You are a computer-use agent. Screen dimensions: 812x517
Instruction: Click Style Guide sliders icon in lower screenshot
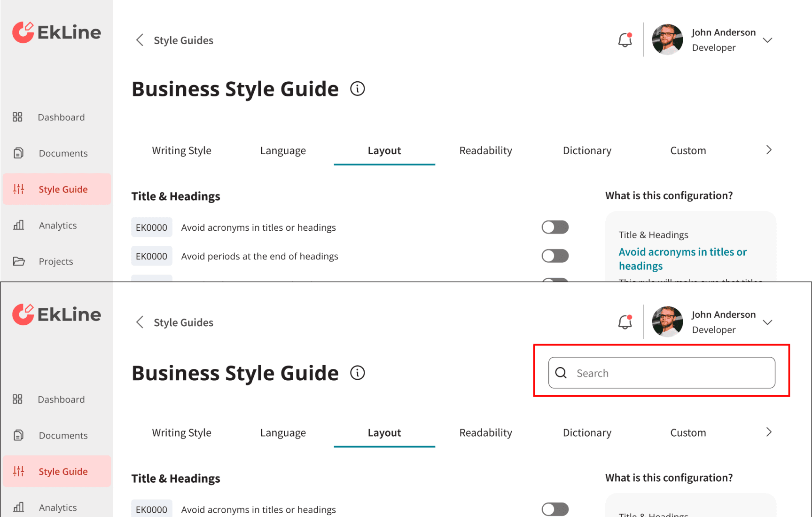pyautogui.click(x=19, y=471)
